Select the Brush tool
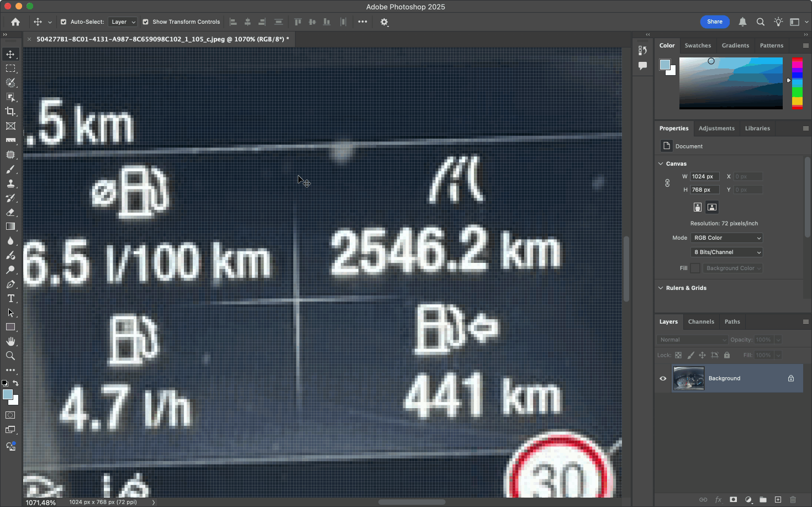The width and height of the screenshot is (812, 507). pos(10,170)
